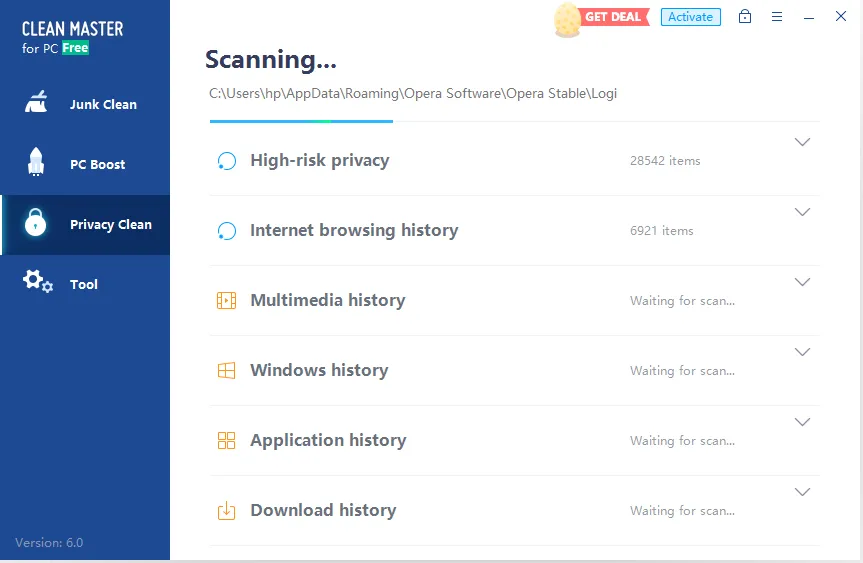863x563 pixels.
Task: Click the High-risk privacy scanning spinner icon
Action: tap(227, 161)
